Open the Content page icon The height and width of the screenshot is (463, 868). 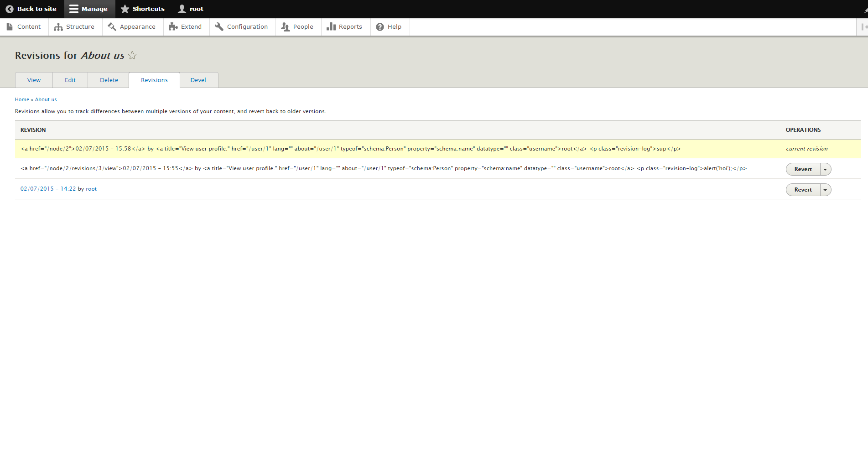pyautogui.click(x=10, y=26)
